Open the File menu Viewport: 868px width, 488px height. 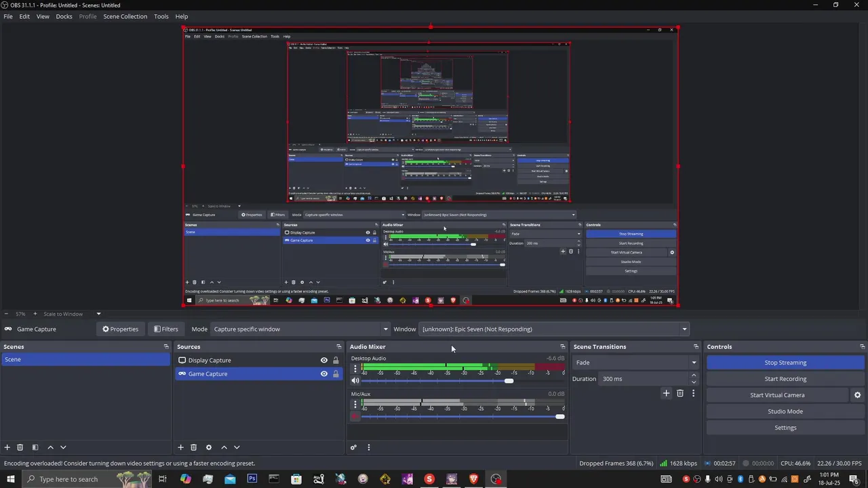[8, 16]
